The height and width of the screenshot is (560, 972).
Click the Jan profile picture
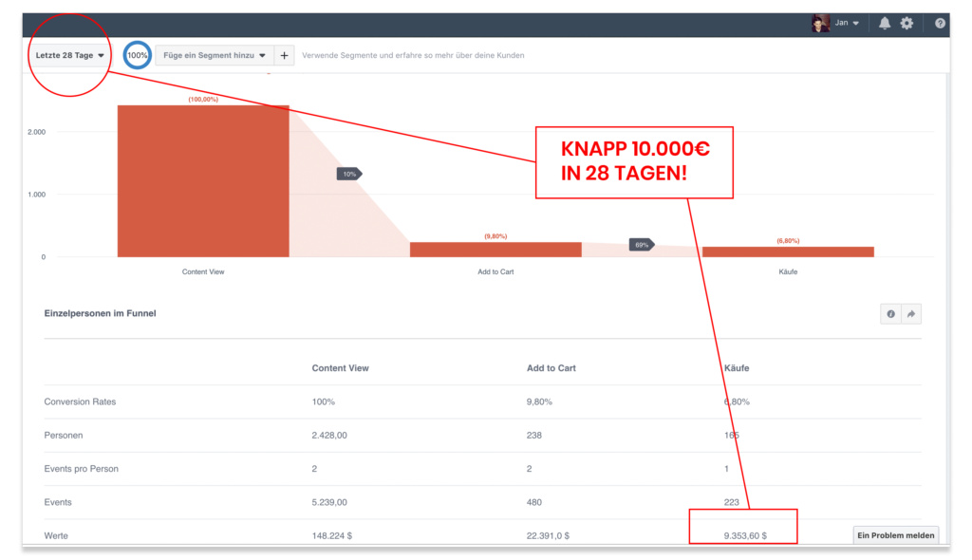coord(821,24)
